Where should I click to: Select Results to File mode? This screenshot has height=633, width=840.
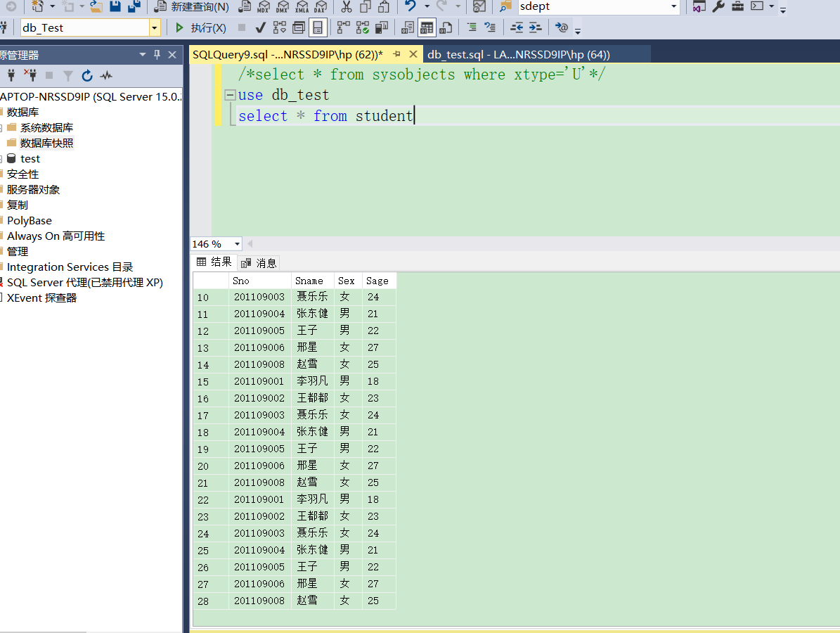coord(446,28)
